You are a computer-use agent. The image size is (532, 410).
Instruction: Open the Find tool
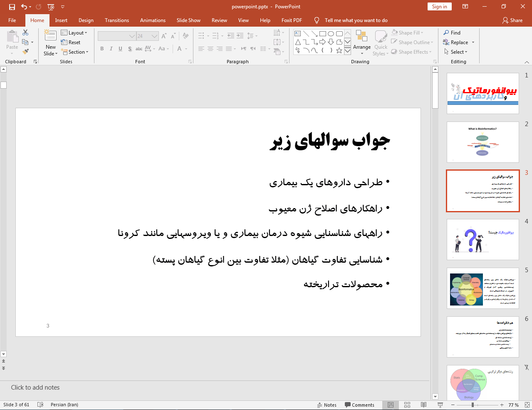coord(455,32)
